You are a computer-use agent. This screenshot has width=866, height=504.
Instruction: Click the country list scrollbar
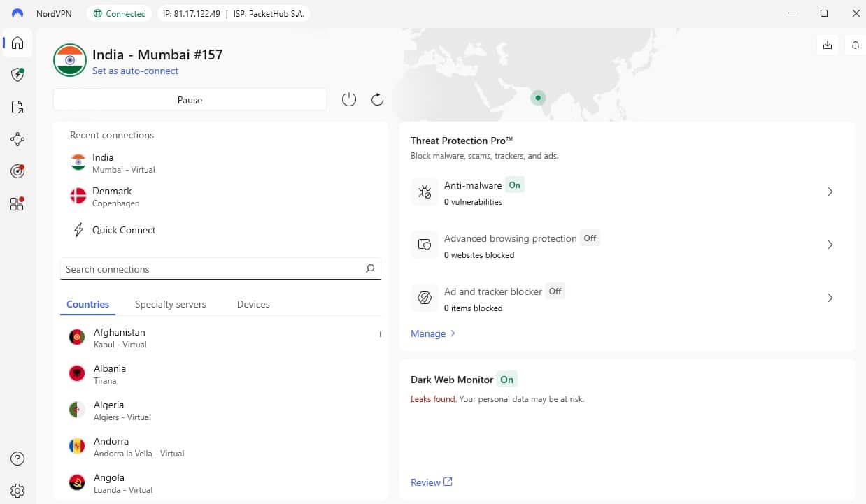coord(381,335)
